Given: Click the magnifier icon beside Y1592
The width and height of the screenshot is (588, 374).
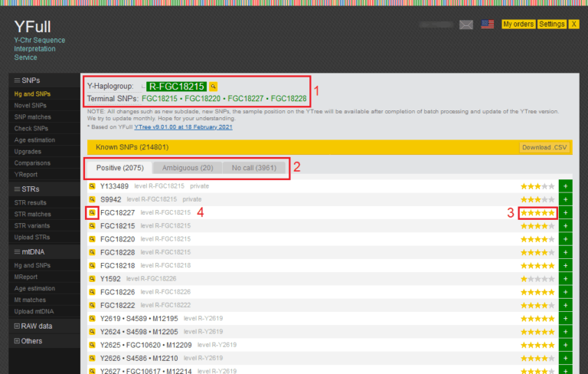Looking at the screenshot, I should [x=93, y=278].
